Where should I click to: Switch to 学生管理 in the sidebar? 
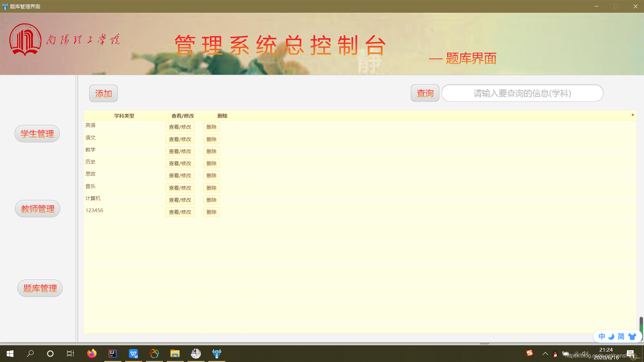(37, 133)
